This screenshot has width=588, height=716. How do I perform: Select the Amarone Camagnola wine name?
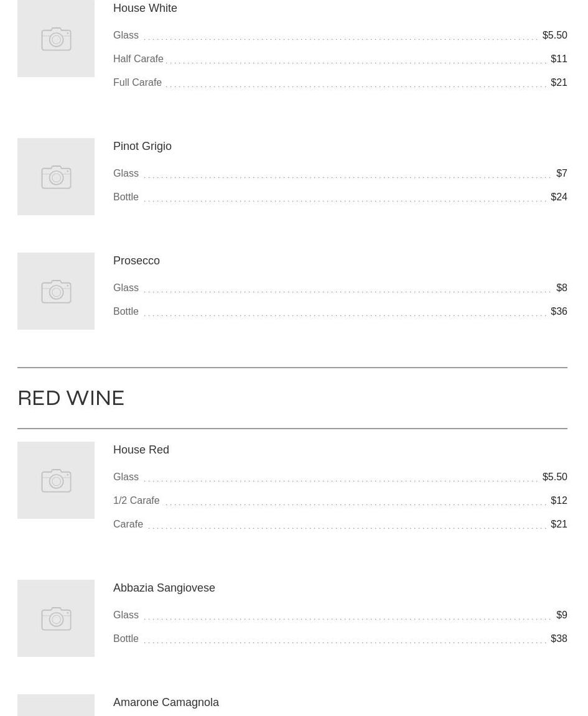[166, 702]
